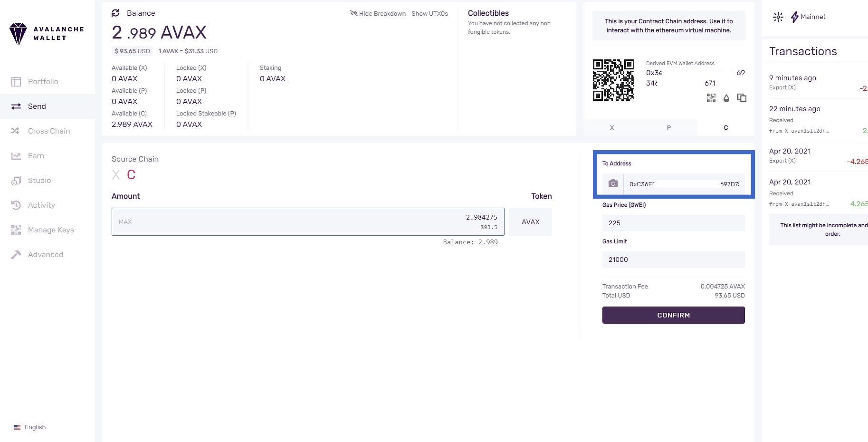
Task: Open the '22 minutes ago' Received transaction
Action: tap(819, 120)
